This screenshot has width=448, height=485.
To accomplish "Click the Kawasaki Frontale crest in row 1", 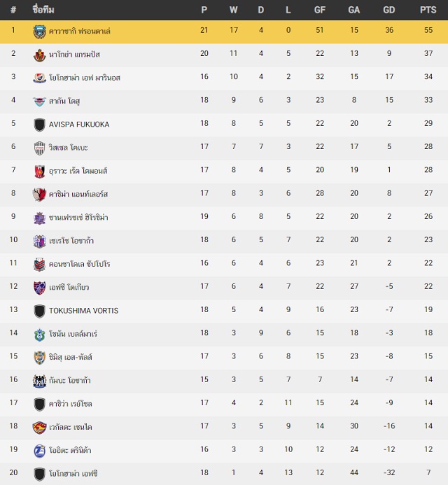I will [40, 32].
